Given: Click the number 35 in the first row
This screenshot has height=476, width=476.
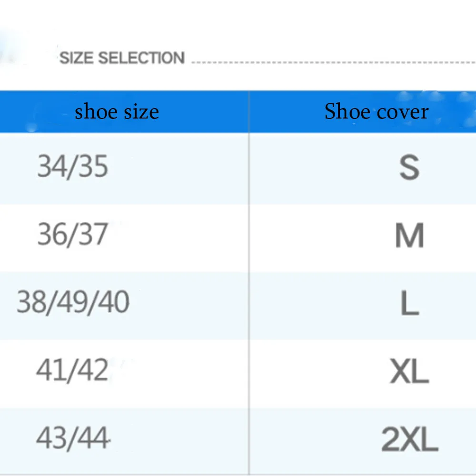Looking at the screenshot, I should (x=92, y=167).
